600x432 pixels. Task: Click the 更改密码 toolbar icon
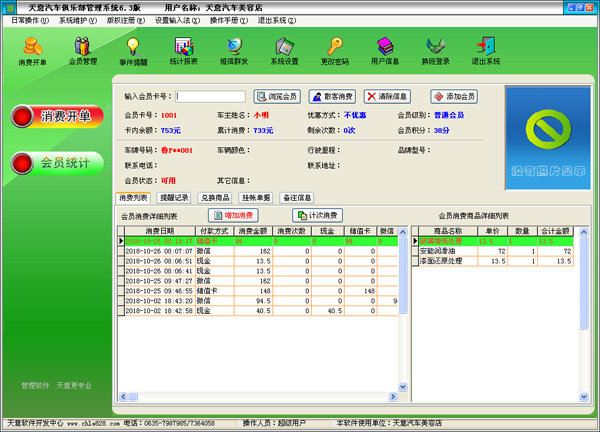[335, 50]
